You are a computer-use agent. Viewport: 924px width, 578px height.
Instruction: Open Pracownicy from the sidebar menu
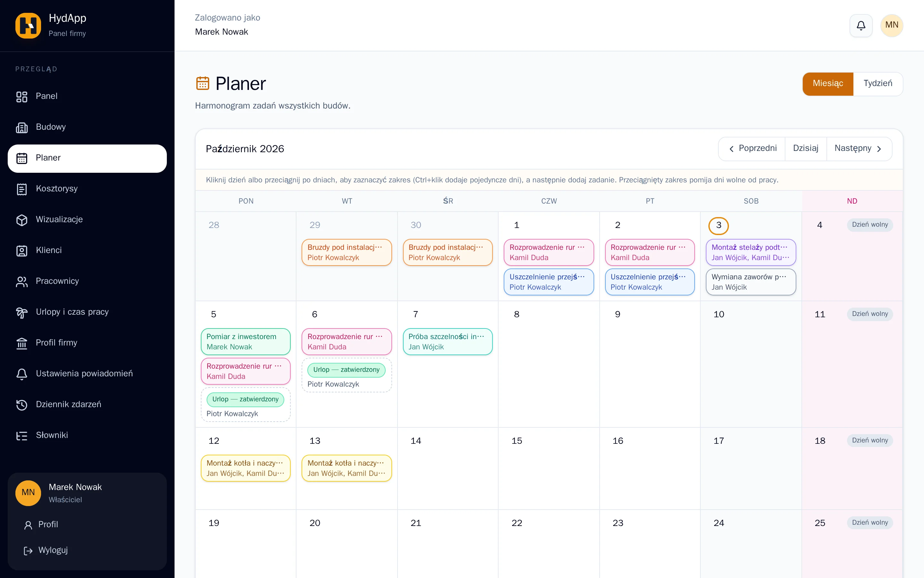[x=87, y=281]
